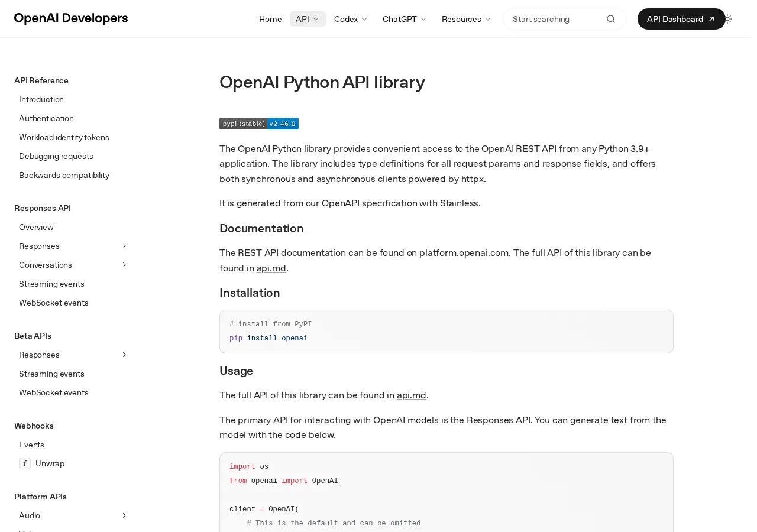Open Workload identity tokens
Image resolution: width=757 pixels, height=532 pixels.
tap(64, 137)
